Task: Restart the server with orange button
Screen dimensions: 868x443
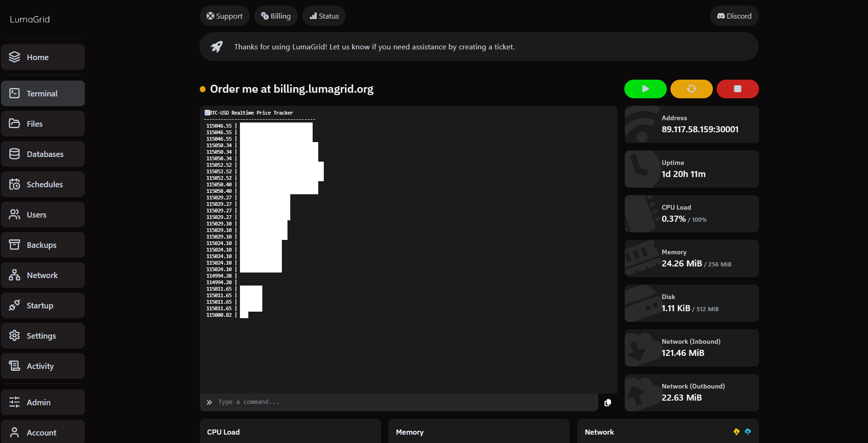Action: click(691, 89)
